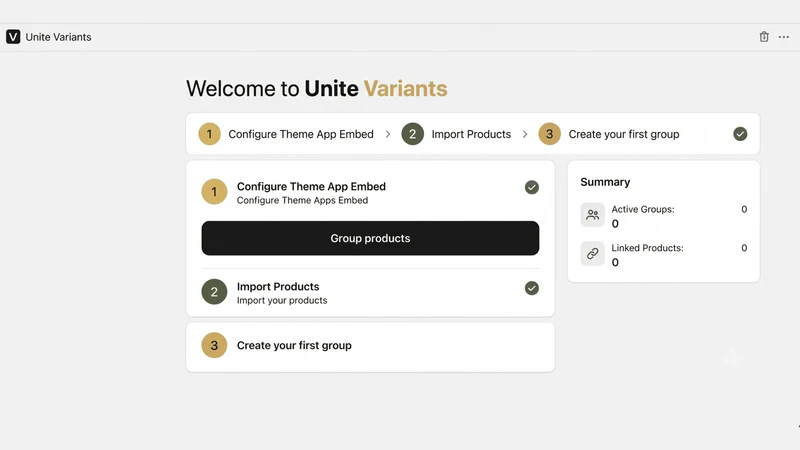Click the Group products button
Screen dimensions: 800x450
coord(370,238)
